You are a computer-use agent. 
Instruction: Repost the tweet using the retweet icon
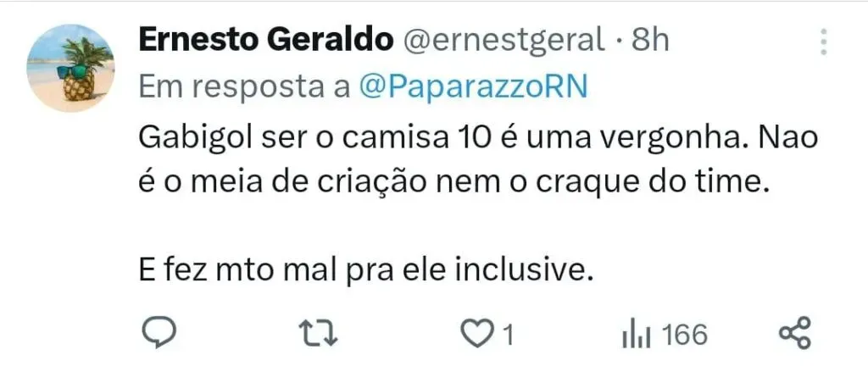tap(321, 335)
